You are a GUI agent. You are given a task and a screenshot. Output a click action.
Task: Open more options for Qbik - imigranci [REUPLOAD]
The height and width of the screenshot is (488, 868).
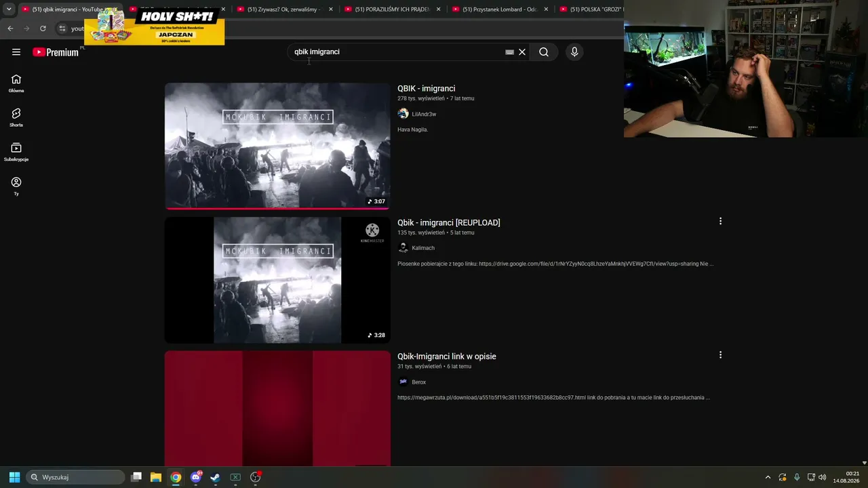(x=720, y=221)
